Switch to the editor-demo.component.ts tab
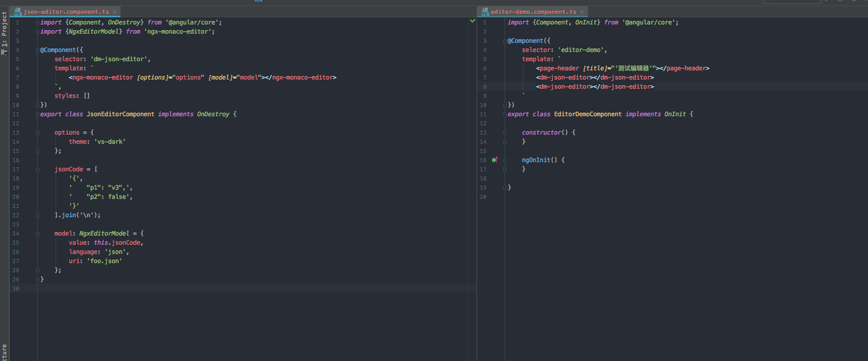 [534, 12]
